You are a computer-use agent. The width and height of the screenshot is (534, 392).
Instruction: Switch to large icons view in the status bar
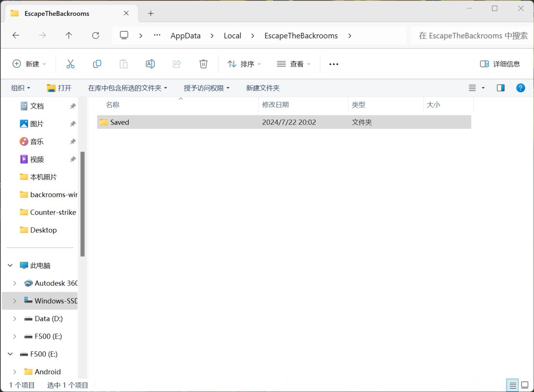[x=525, y=385]
